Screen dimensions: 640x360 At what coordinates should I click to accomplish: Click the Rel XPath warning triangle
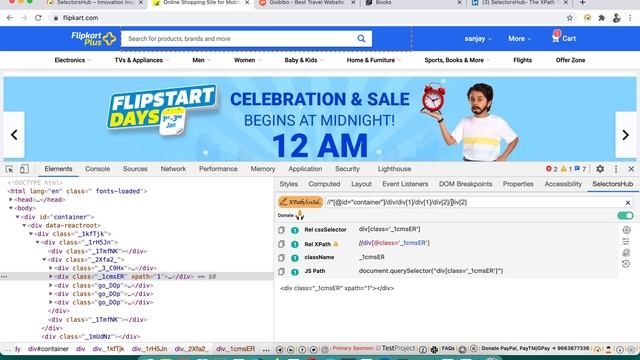tap(336, 244)
